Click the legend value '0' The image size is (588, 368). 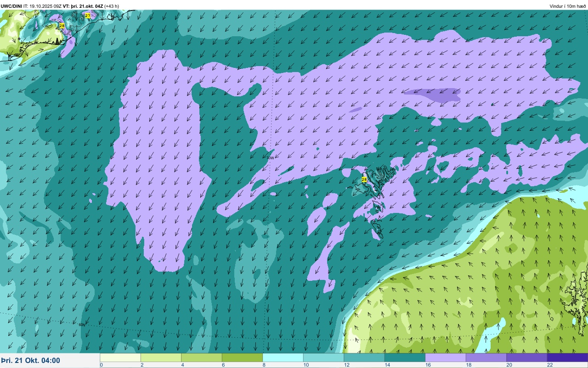pos(101,365)
